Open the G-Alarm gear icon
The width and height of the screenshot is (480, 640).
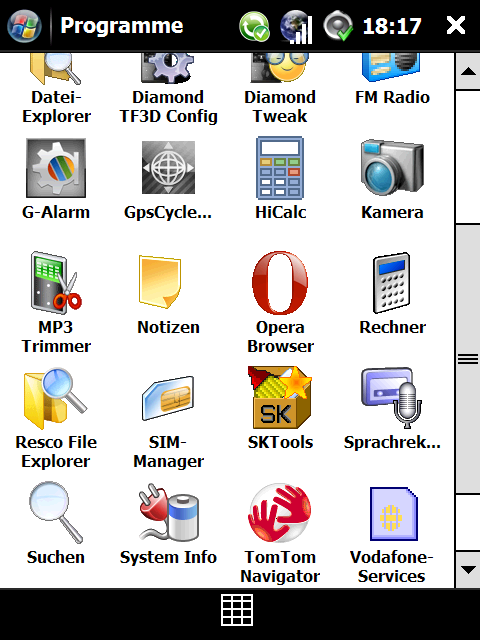tap(56, 168)
